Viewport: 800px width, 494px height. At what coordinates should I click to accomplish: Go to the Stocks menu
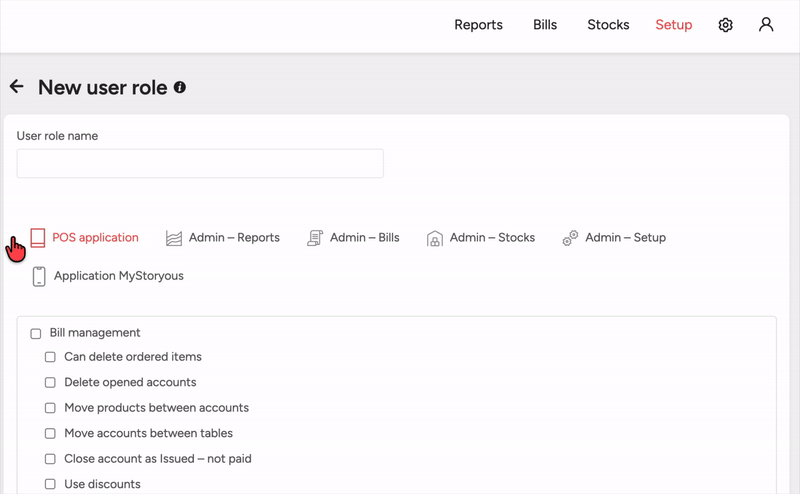[608, 25]
